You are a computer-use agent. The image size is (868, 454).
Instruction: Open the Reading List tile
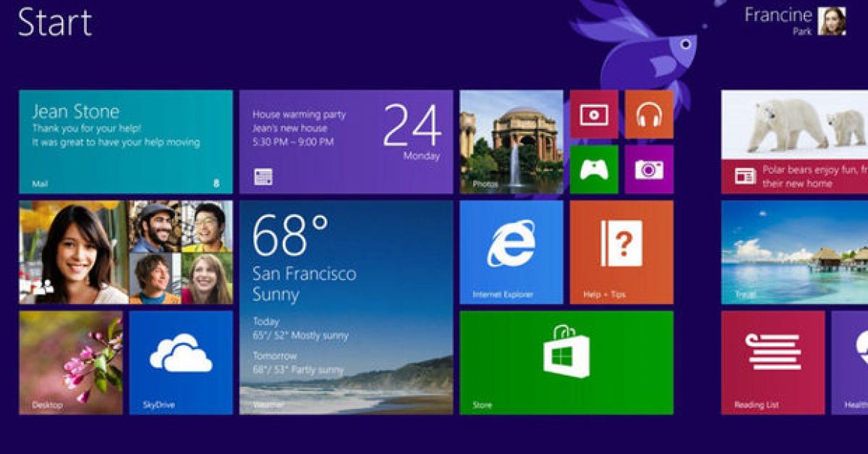tap(773, 363)
